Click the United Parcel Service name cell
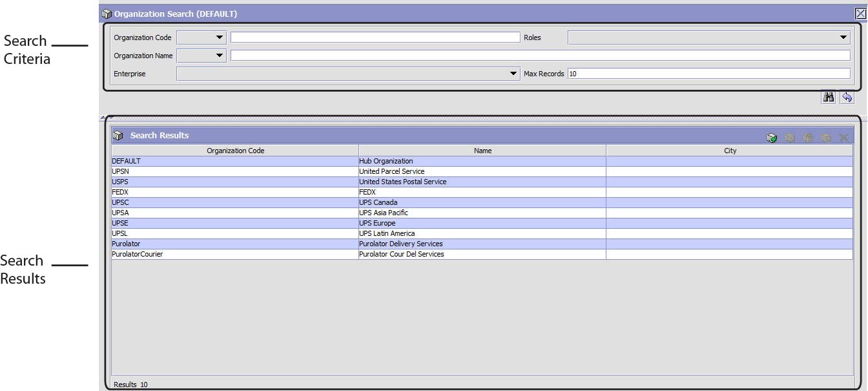The height and width of the screenshot is (391, 868). click(x=482, y=171)
